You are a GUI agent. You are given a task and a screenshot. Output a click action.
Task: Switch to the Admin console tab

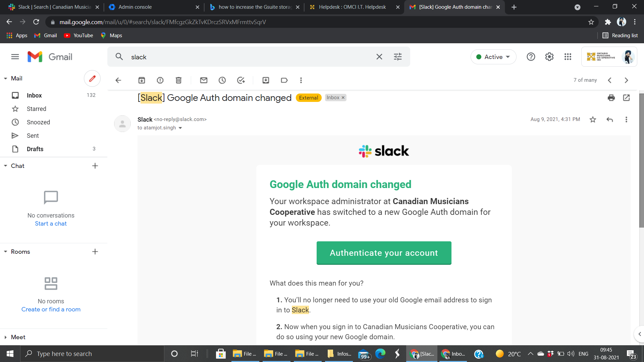coord(154,7)
